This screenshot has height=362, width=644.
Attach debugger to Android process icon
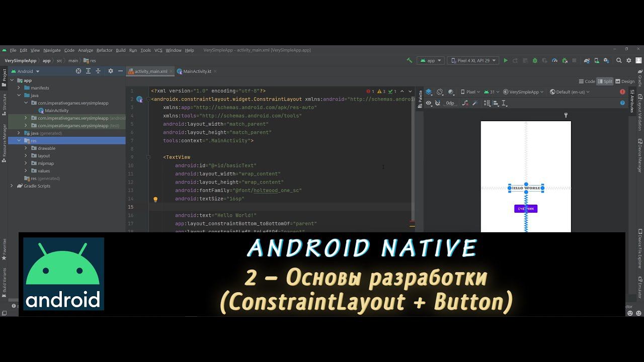click(564, 60)
